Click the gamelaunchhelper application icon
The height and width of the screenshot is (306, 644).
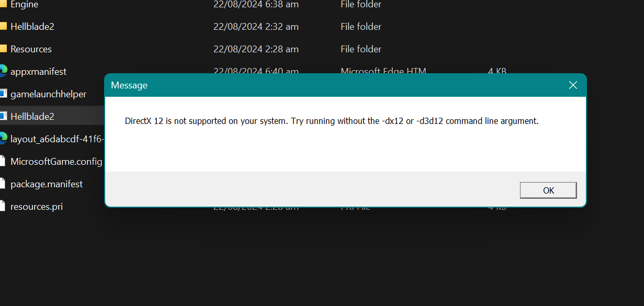[3, 94]
